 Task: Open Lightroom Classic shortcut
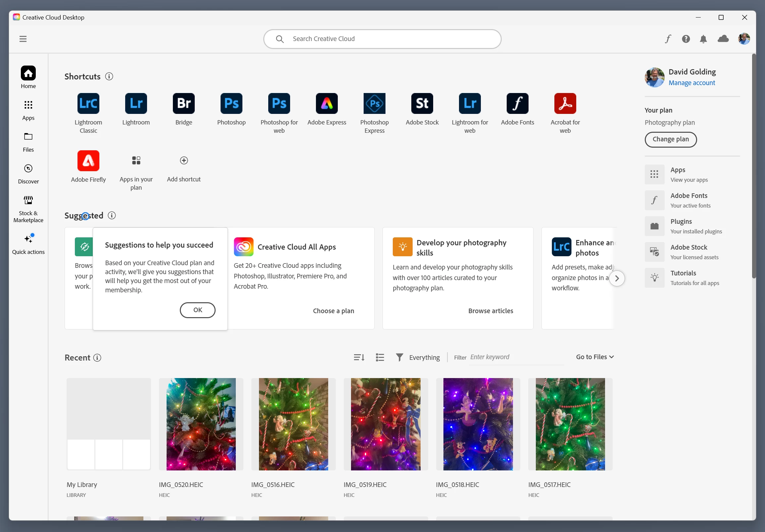tap(88, 104)
